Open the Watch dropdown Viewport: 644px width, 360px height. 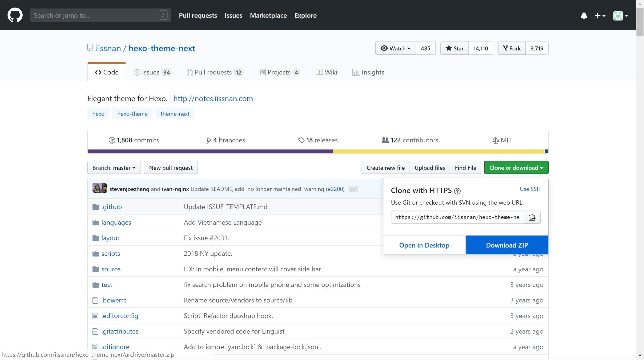tap(395, 48)
